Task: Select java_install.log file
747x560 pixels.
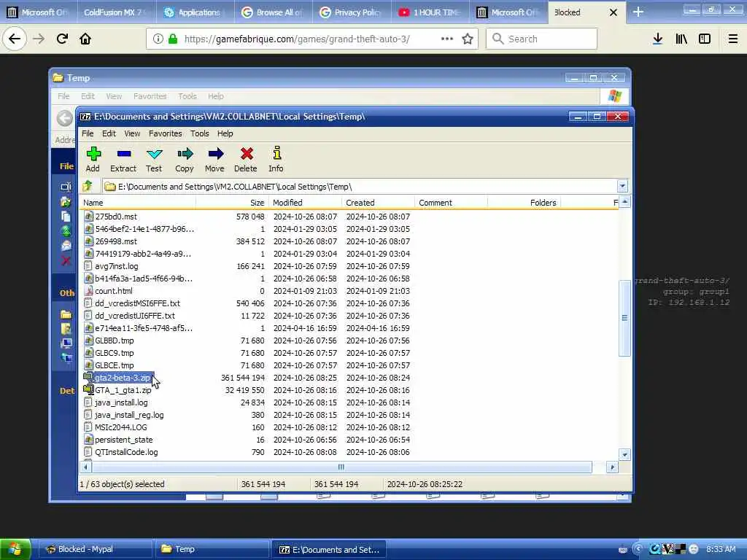Action: pos(121,402)
